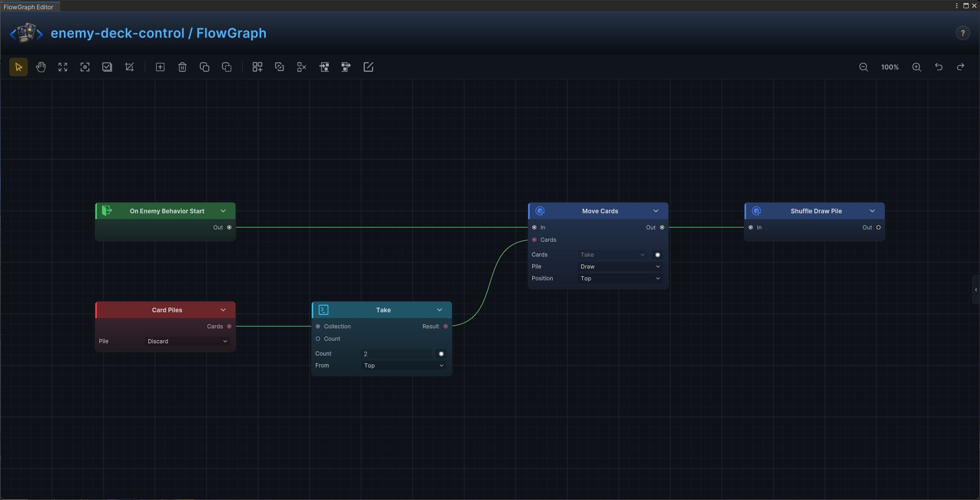Image resolution: width=980 pixels, height=500 pixels.
Task: Click the event icon on On Enemy Behavior Start
Action: 107,211
